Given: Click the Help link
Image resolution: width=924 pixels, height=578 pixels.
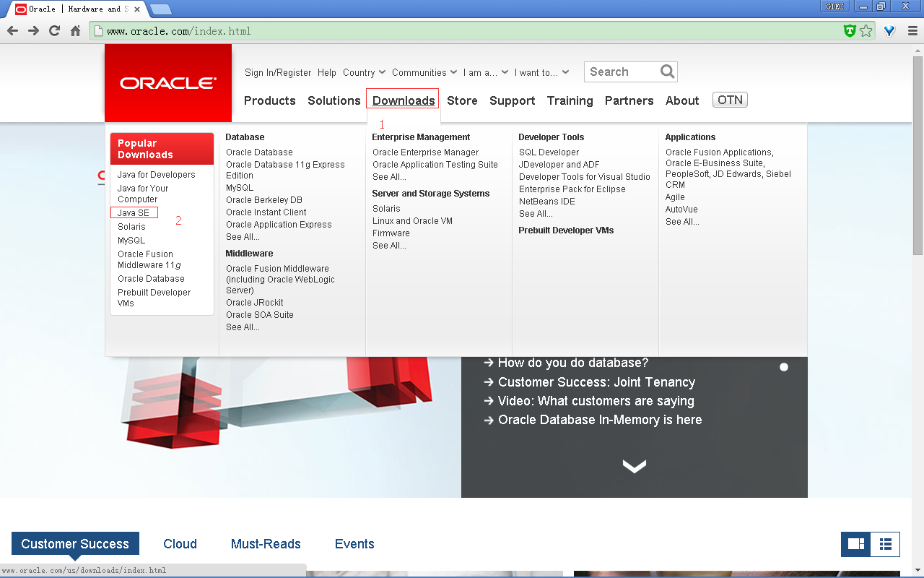Looking at the screenshot, I should 327,72.
